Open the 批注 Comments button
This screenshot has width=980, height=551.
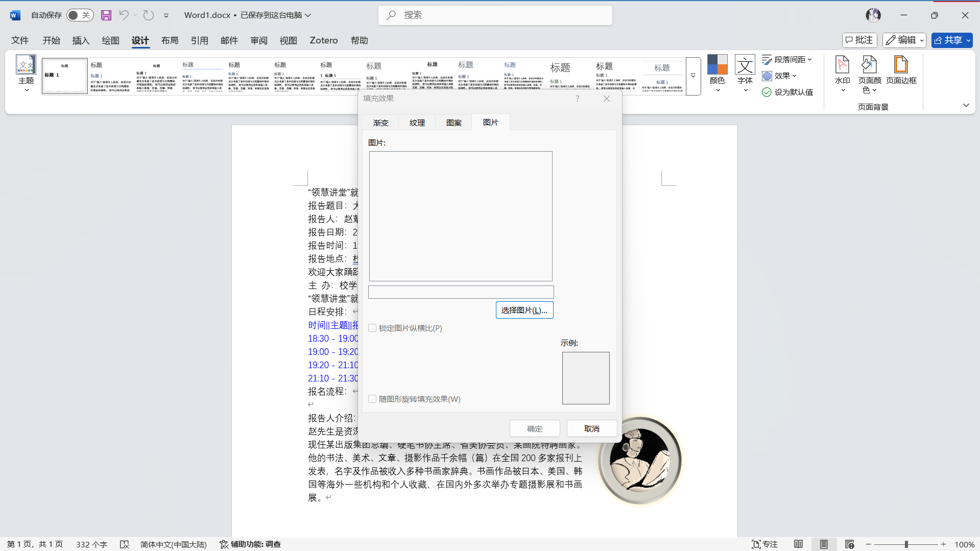pos(859,40)
